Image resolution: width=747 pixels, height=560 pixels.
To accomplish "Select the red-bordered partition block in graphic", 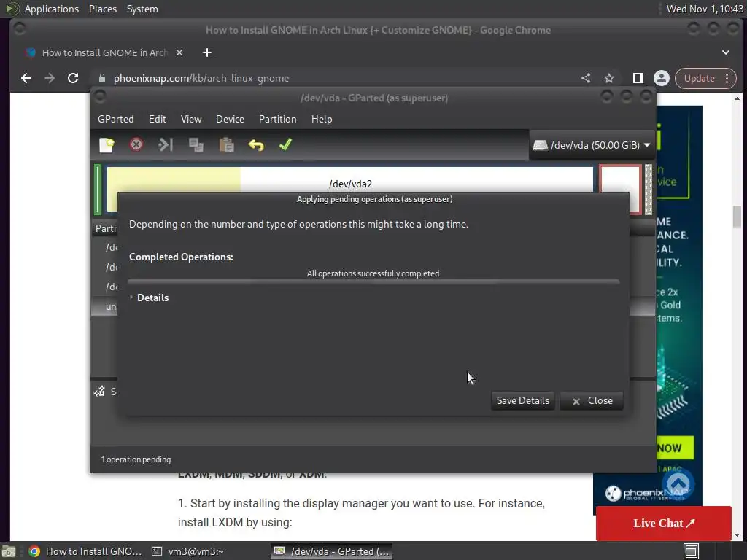I will 620,189.
